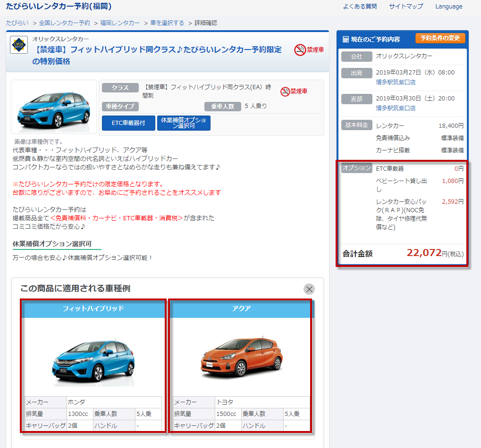Close the 車種例 panel with the X button
This screenshot has height=448, width=481.
pos(309,289)
